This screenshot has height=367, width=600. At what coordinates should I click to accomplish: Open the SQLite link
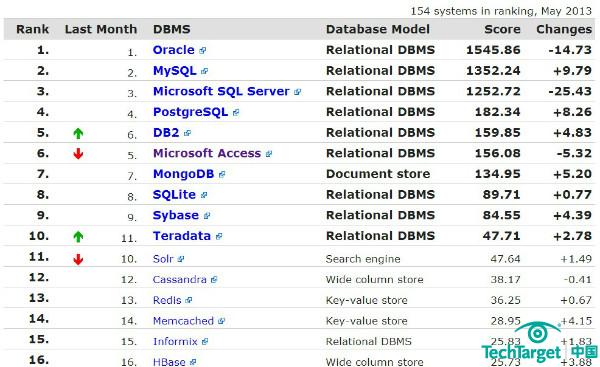174,195
